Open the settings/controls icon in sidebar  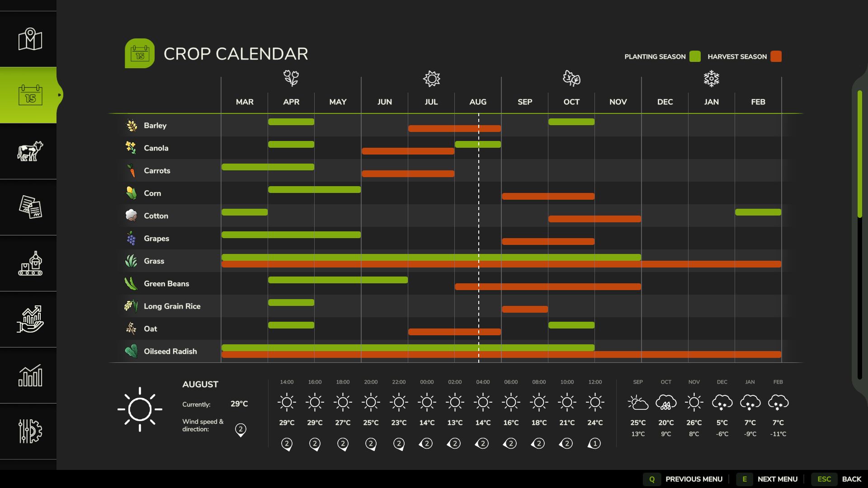point(28,430)
